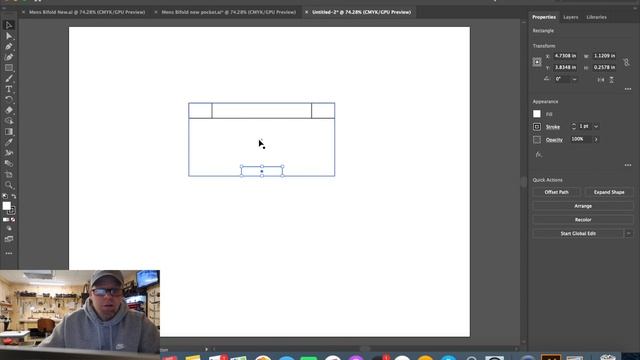The image size is (640, 360).
Task: Click the fx effects button
Action: point(538,154)
